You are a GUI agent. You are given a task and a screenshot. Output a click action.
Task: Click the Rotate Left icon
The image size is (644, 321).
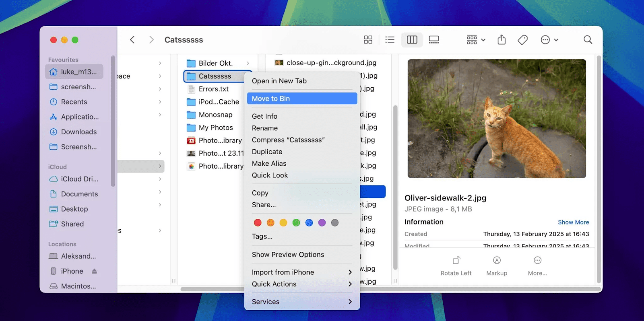point(456,261)
